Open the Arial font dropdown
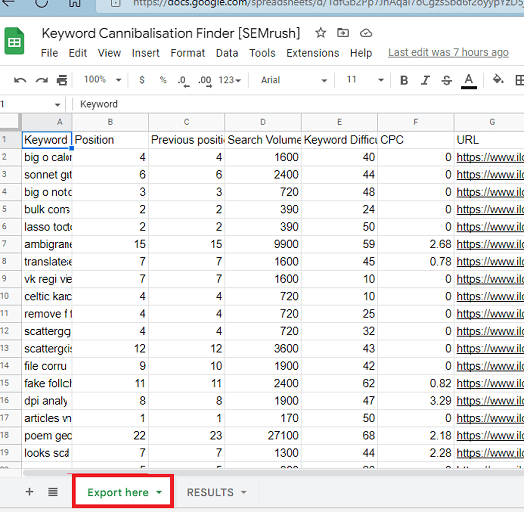The image size is (524, 512). click(294, 80)
